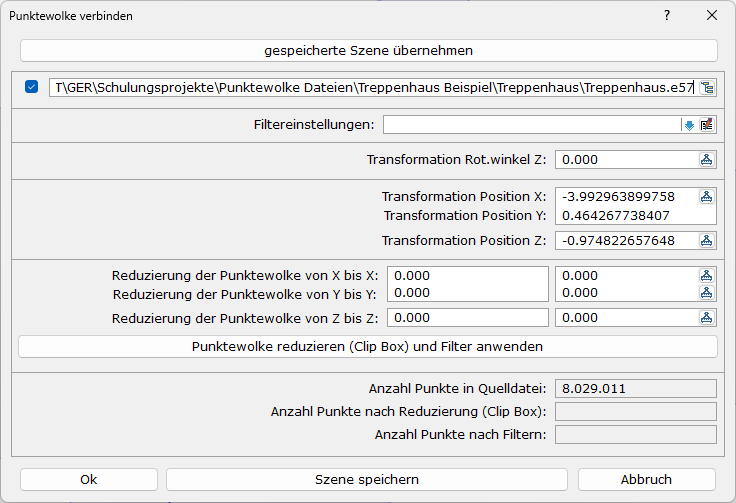Click the Transformation Rot.winkel Z input field
The image size is (736, 503).
pos(626,160)
